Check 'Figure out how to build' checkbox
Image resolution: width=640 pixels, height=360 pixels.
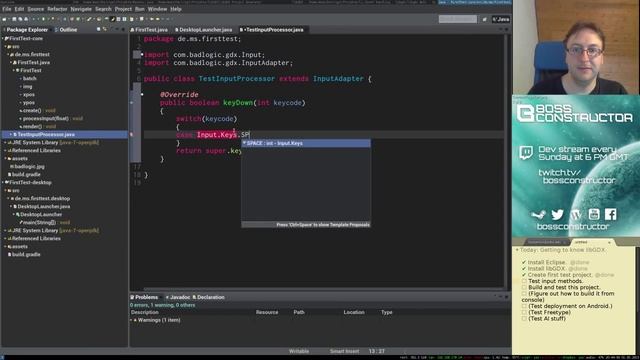(524, 293)
